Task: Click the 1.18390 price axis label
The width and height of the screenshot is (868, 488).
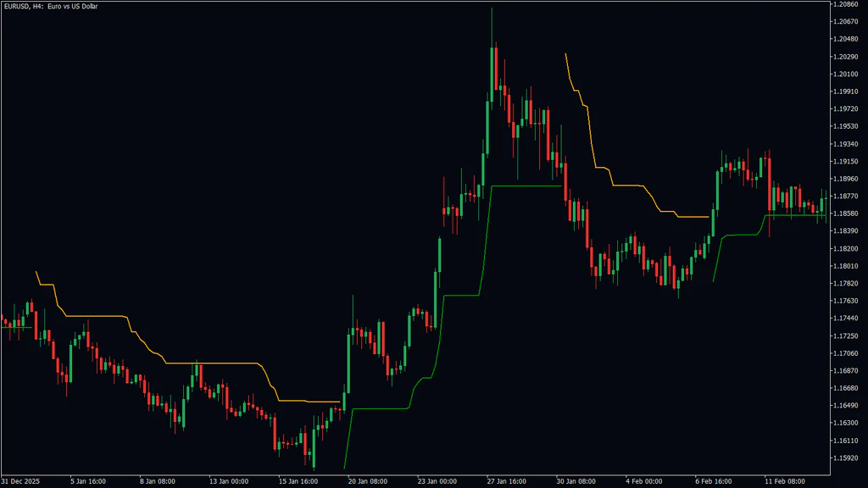Action: point(846,231)
